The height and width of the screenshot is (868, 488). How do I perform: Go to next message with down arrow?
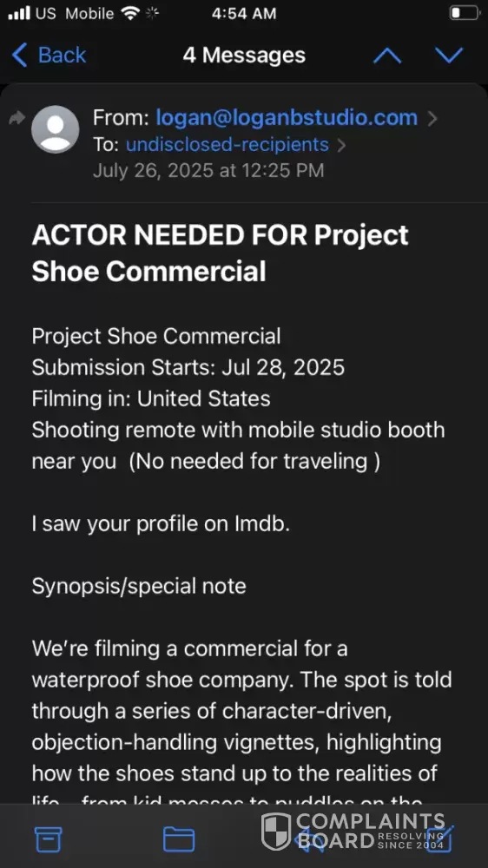(449, 56)
